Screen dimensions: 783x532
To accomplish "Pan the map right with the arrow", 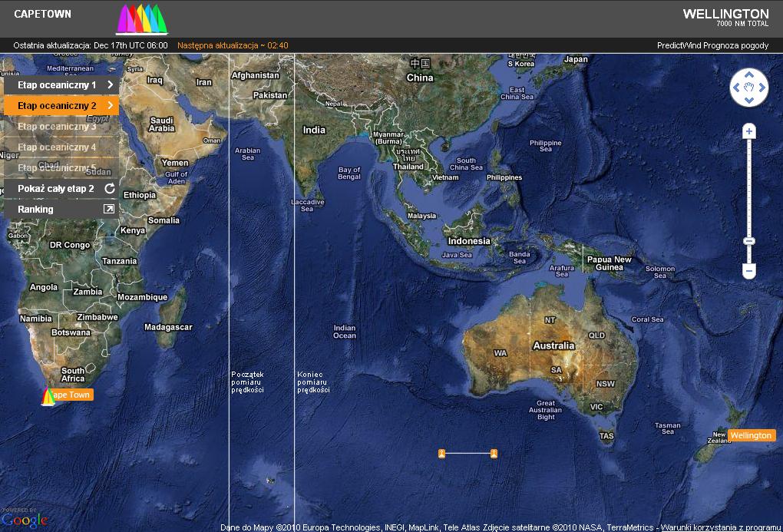I will click(x=762, y=88).
